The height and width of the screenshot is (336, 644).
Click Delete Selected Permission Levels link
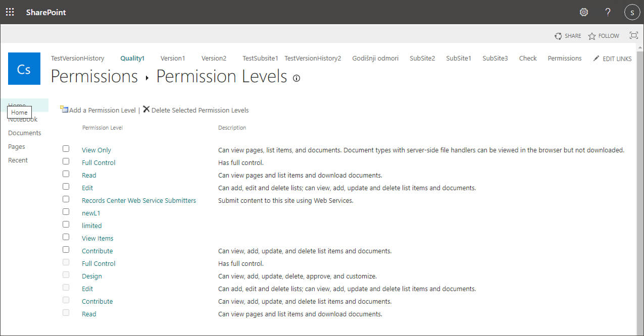pos(200,110)
